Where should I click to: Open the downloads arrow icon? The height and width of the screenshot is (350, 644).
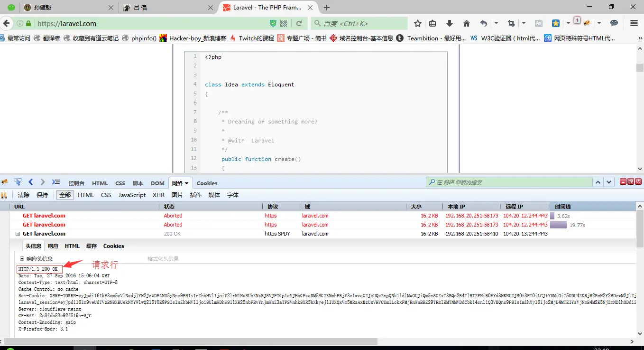(x=450, y=23)
